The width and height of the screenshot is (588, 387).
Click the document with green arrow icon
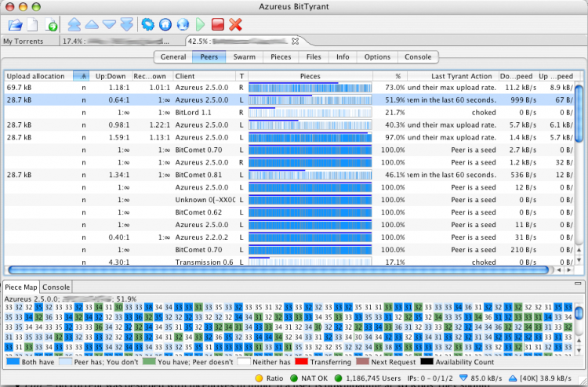[51, 25]
